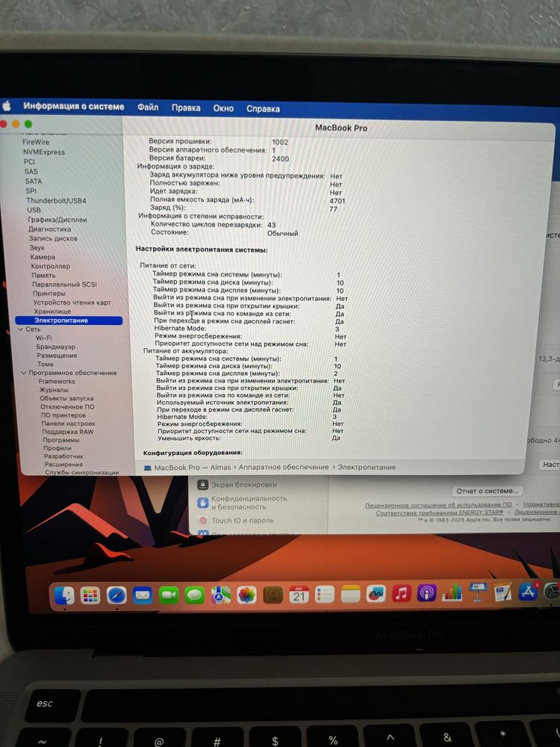Open the Notes app icon

(x=350, y=594)
